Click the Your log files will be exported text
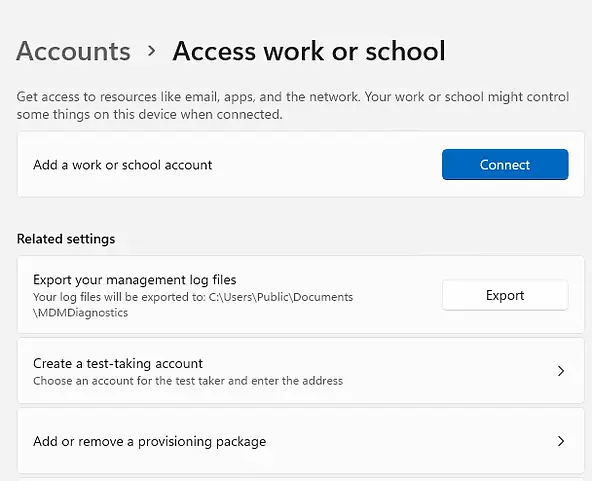 pyautogui.click(x=119, y=297)
